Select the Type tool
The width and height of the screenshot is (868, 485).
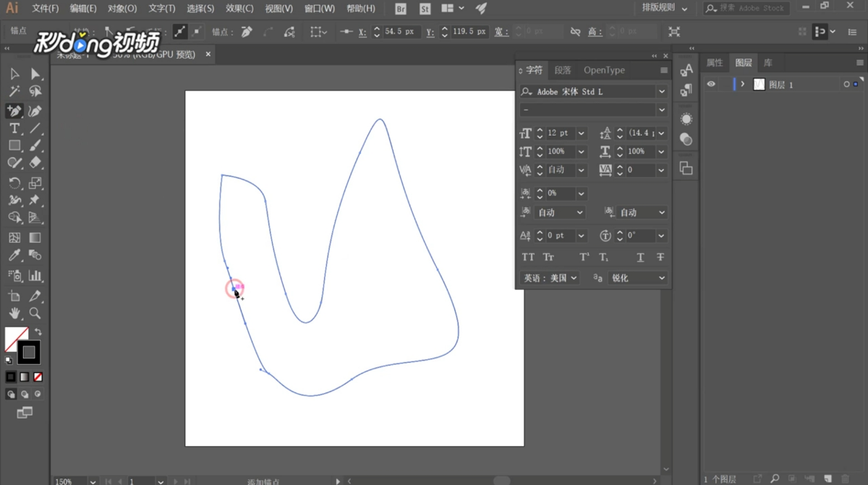pyautogui.click(x=14, y=128)
